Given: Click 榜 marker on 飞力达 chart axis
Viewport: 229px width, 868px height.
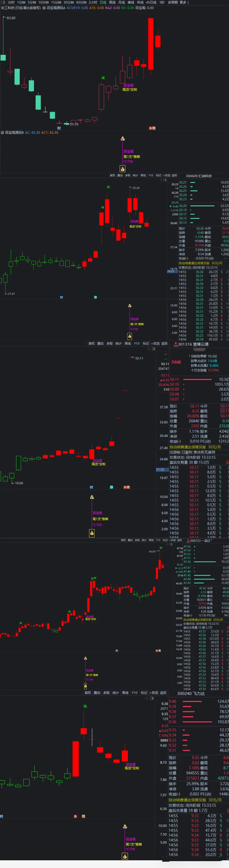Looking at the screenshot, I should [x=83, y=816].
